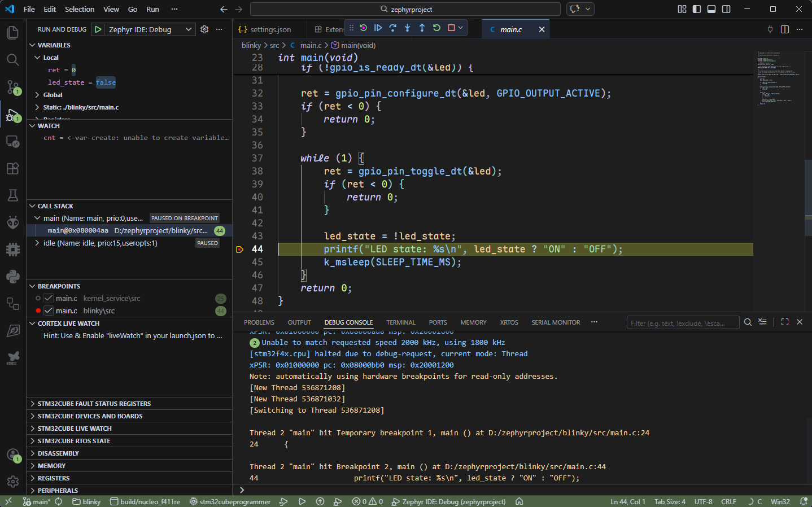Open the chip-shaped STM32 view in activity bar
Image resolution: width=812 pixels, height=507 pixels.
coord(12,250)
